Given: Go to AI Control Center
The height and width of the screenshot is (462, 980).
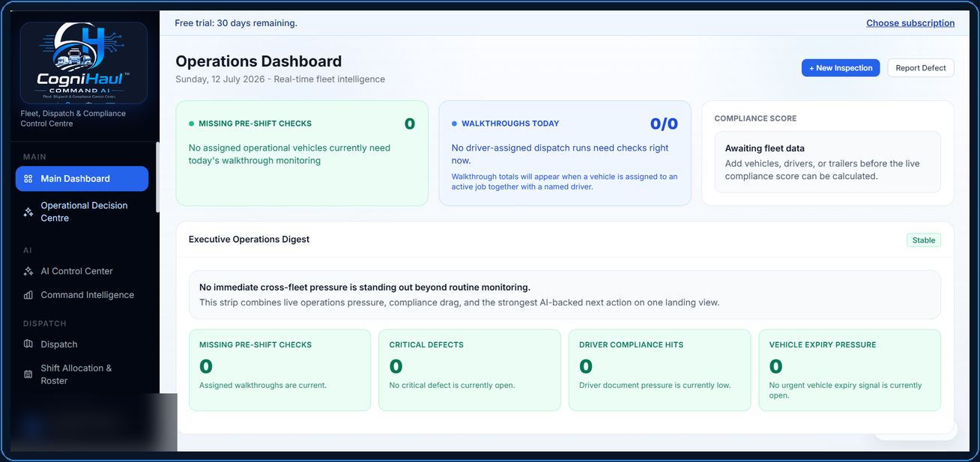Looking at the screenshot, I should tap(82, 271).
